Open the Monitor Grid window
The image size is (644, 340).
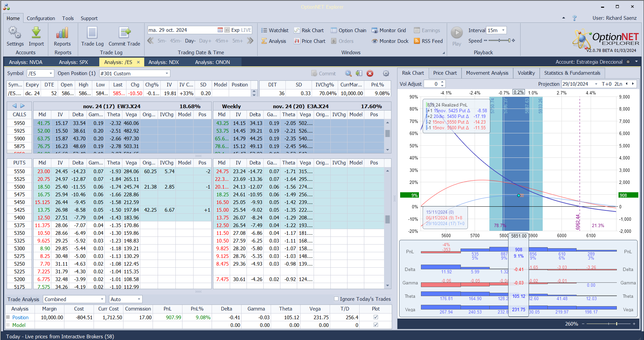(389, 30)
